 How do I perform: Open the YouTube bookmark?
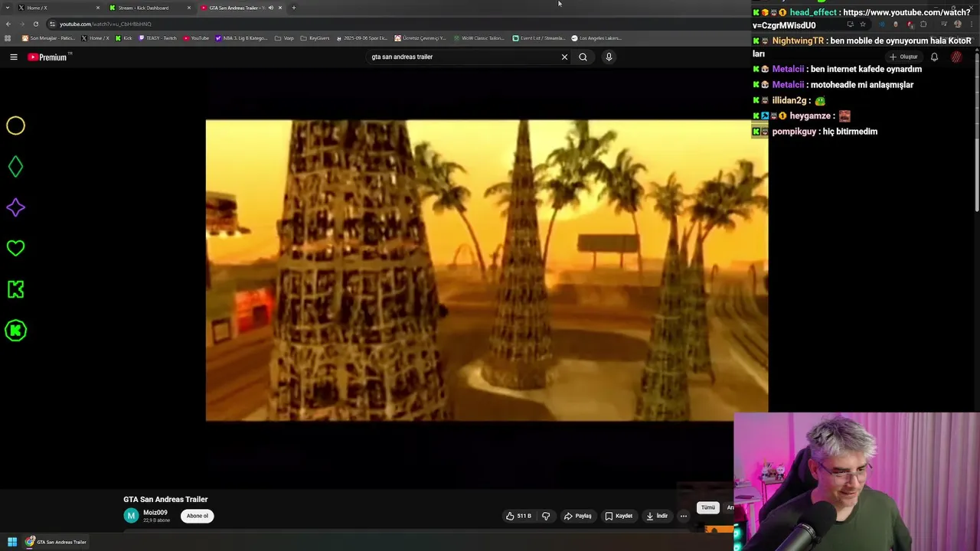196,38
